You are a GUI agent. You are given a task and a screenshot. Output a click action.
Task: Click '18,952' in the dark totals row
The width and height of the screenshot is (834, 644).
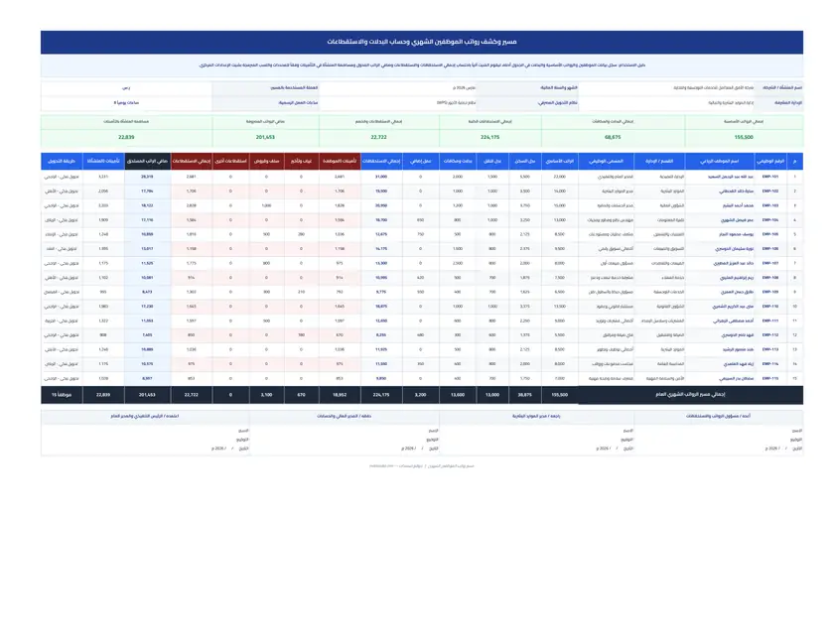click(340, 395)
